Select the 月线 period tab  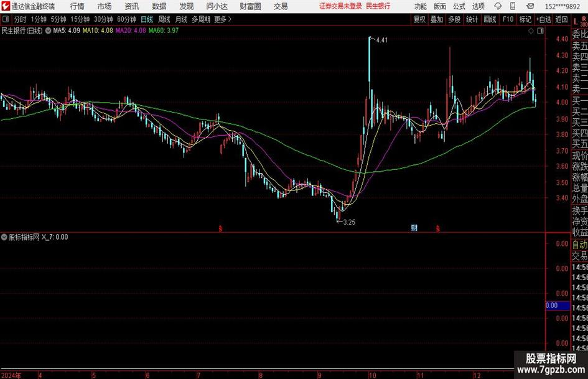182,19
